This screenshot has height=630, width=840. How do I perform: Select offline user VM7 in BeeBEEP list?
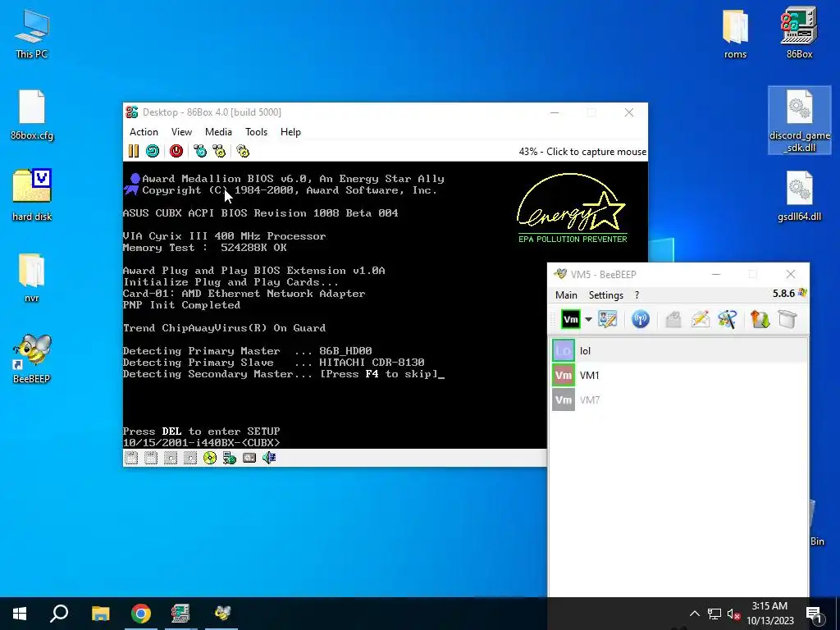678,400
